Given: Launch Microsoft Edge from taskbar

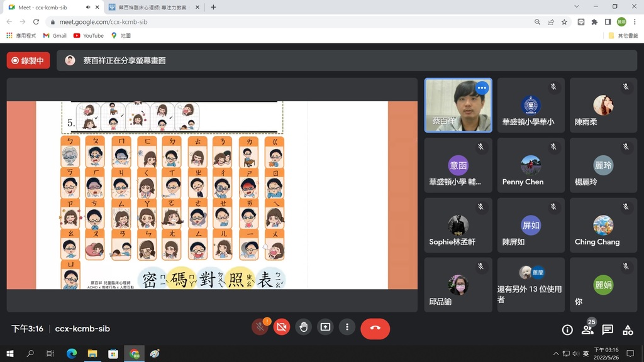Looking at the screenshot, I should (x=72, y=353).
